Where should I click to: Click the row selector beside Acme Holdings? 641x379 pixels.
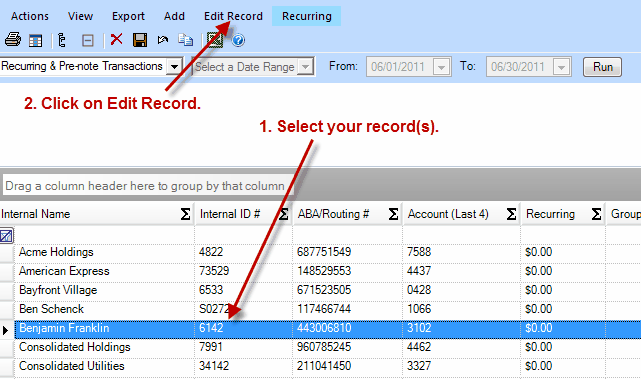(x=7, y=252)
